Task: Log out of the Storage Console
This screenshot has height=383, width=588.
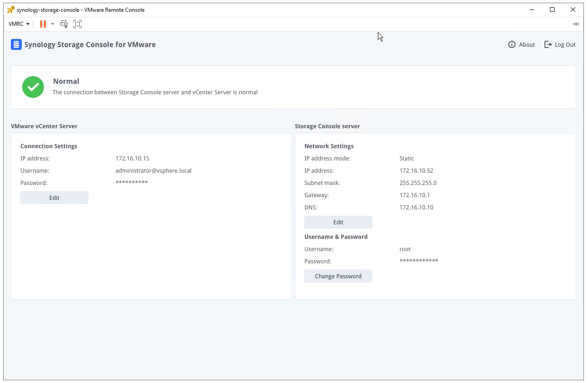Action: (x=560, y=44)
